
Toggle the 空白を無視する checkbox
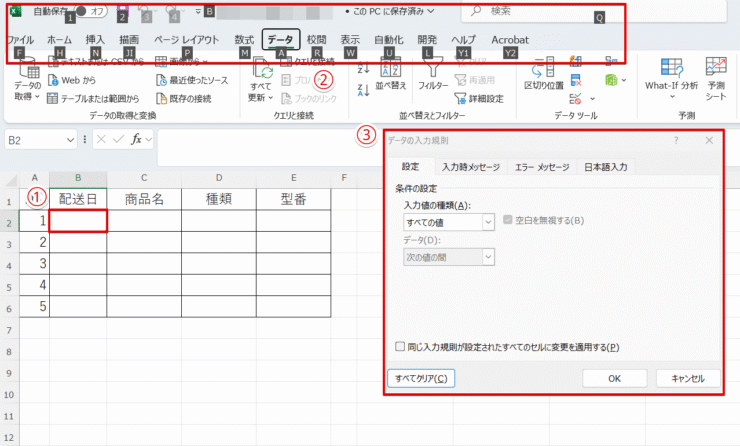508,220
